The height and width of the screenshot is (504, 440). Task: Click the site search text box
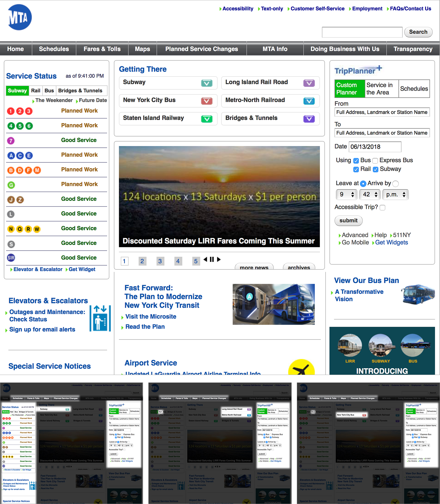coord(362,32)
